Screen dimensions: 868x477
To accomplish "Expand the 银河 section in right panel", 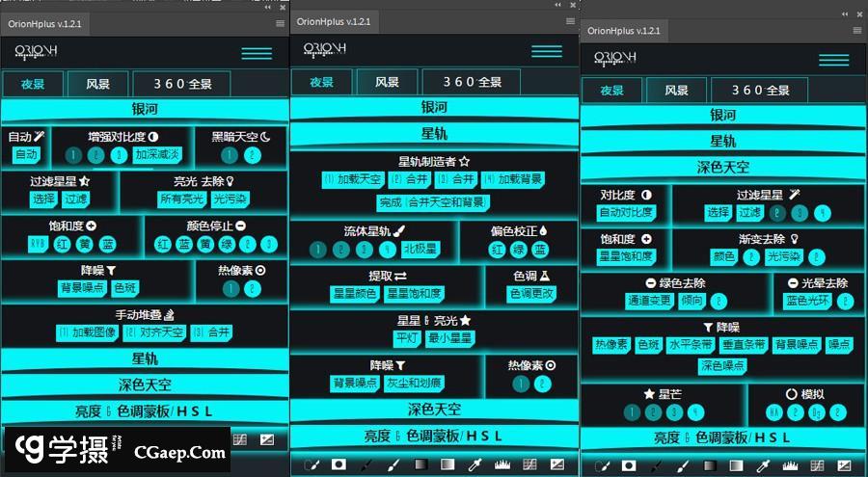I will tap(723, 116).
